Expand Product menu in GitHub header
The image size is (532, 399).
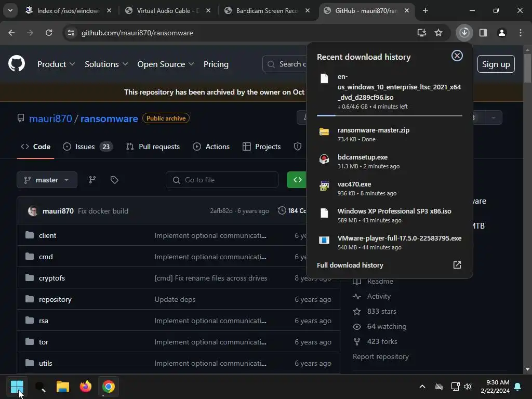pyautogui.click(x=56, y=64)
